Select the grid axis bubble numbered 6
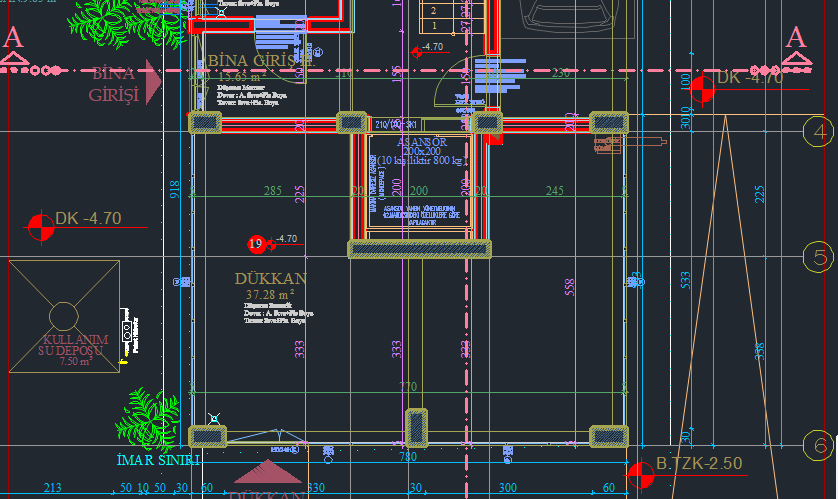Image resolution: width=838 pixels, height=499 pixels. click(x=819, y=445)
